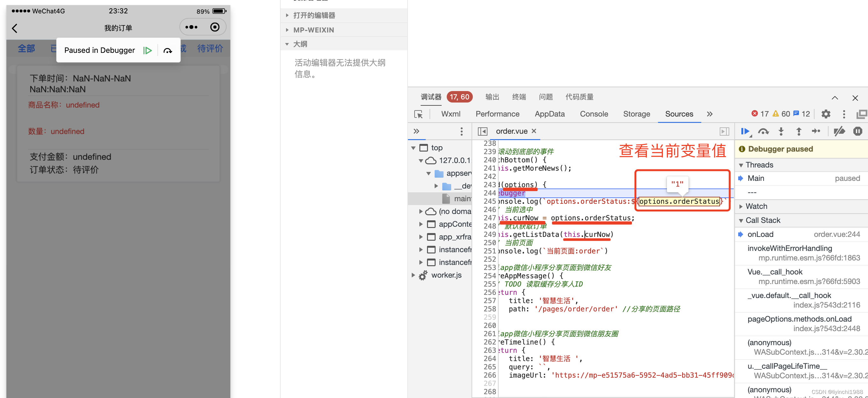This screenshot has width=868, height=398.
Task: Select invokeWithErrorHandling call stack frame
Action: 789,248
